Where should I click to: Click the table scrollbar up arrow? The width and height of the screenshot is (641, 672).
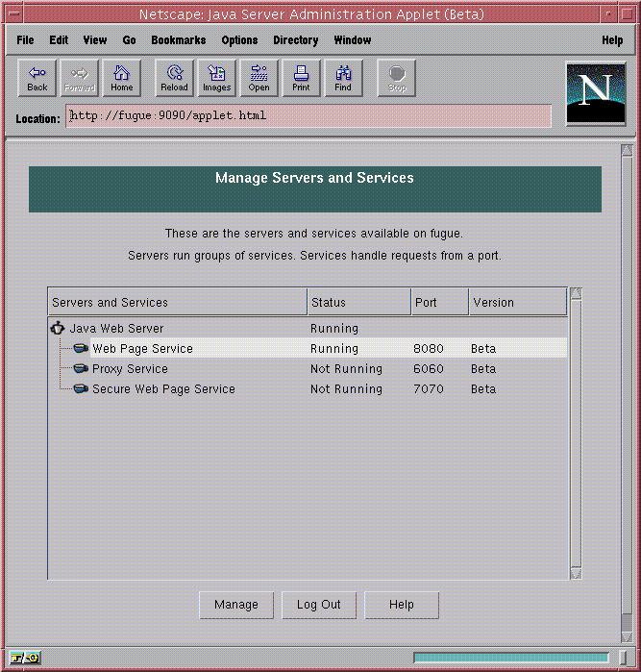(x=576, y=293)
